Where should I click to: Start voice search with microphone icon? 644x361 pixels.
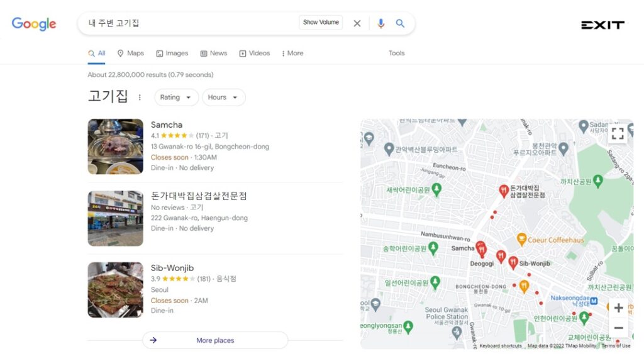(380, 23)
